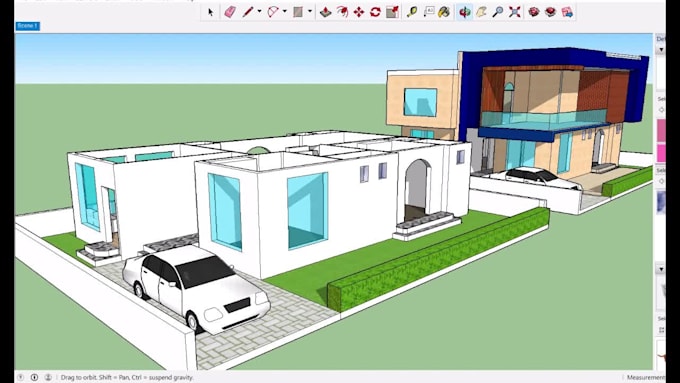Open the Line tool dropdown arrow
The image size is (680, 383).
pyautogui.click(x=259, y=12)
